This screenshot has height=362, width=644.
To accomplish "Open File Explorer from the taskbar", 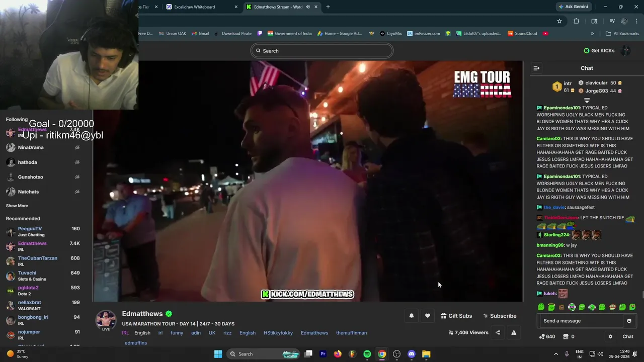I will [x=426, y=354].
